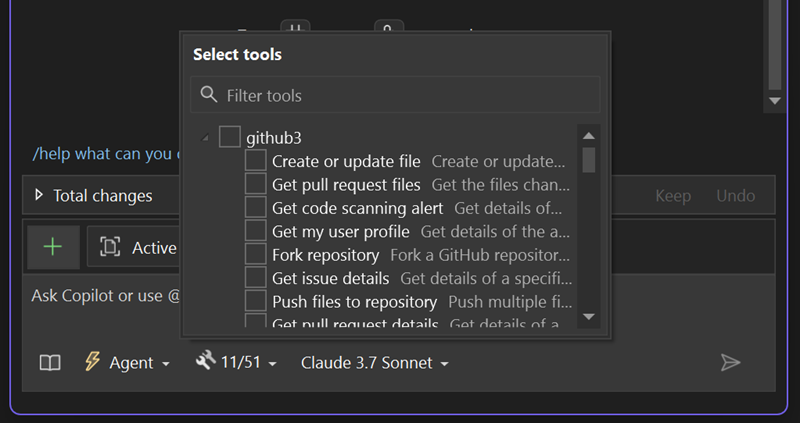Toggle the github3 server checkbox

(230, 137)
